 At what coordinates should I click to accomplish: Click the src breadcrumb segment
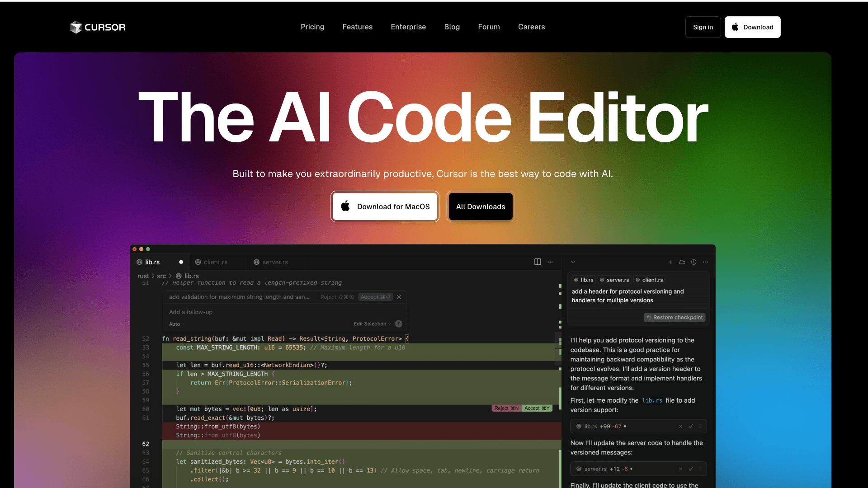[161, 276]
